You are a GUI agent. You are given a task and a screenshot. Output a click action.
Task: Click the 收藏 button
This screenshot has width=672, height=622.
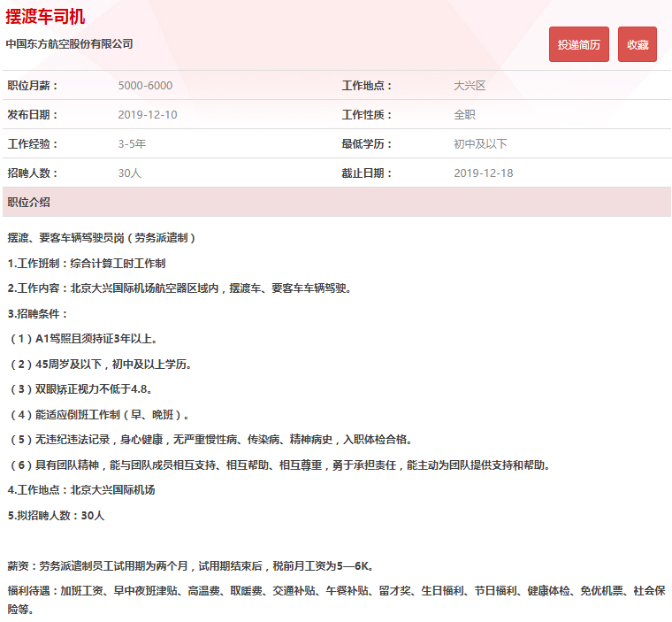(638, 44)
